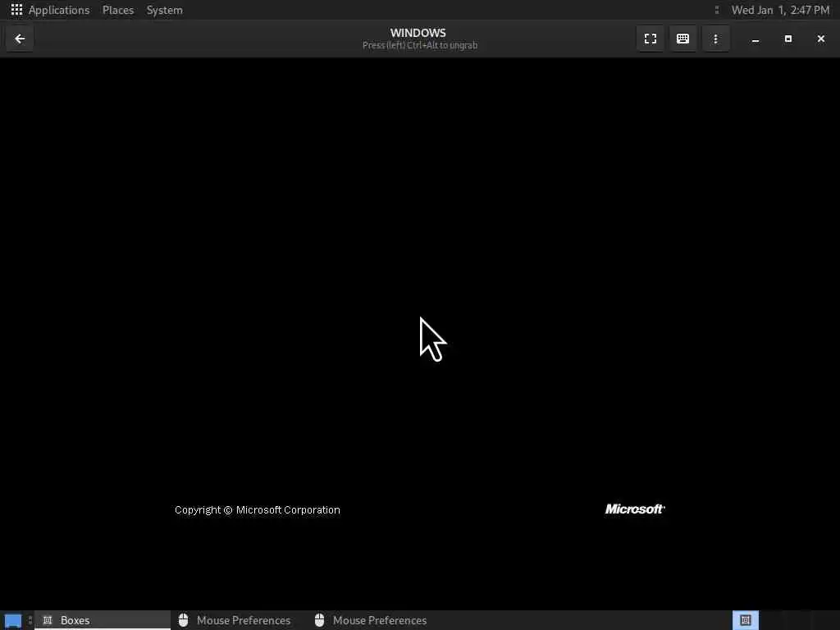
Task: Open the three-dot menu in Boxes header
Action: coord(715,39)
